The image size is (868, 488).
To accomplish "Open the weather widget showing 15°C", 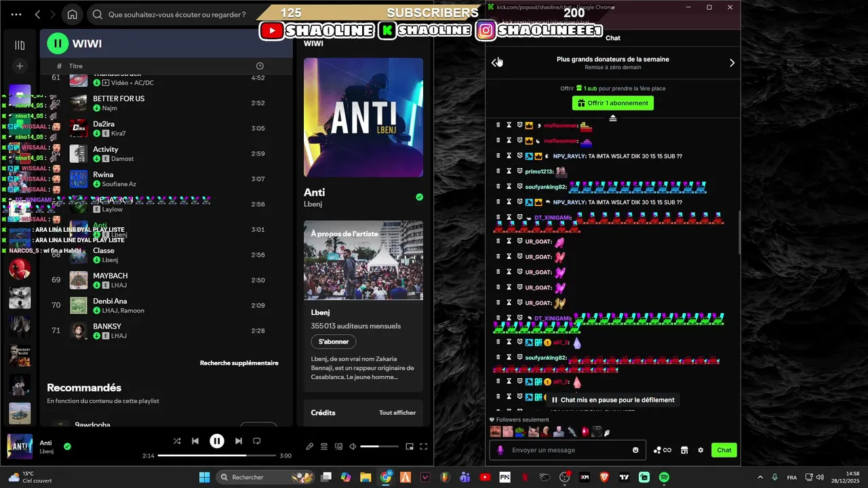I will coord(28,477).
